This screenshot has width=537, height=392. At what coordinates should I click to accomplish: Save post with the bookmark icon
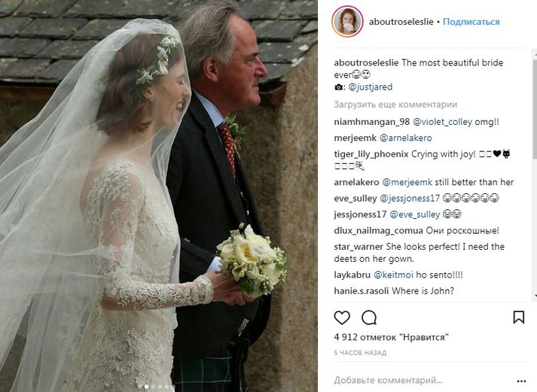518,317
